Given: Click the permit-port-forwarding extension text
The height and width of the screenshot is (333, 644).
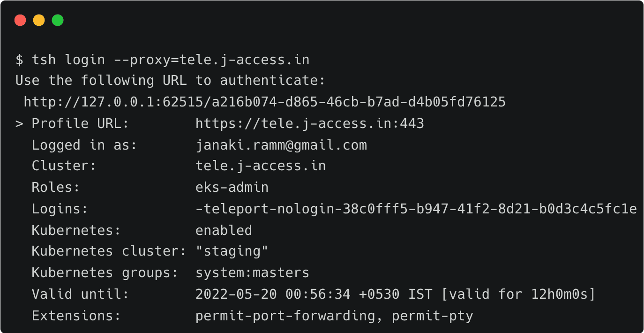Looking at the screenshot, I should click(x=285, y=316).
